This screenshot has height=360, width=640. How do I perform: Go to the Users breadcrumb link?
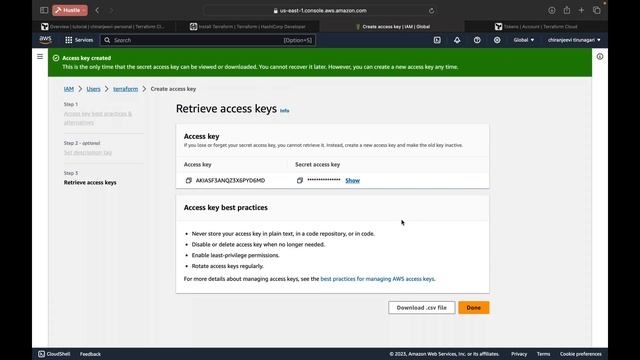click(x=93, y=89)
